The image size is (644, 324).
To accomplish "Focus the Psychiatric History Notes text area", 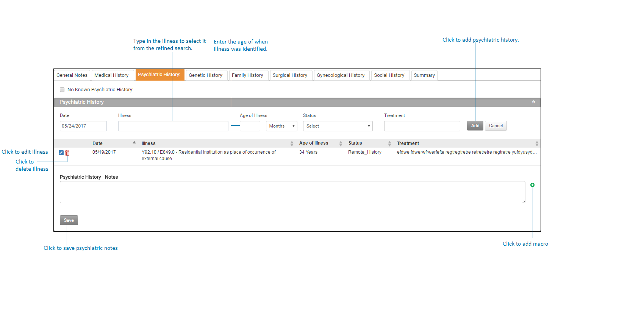I will tap(292, 192).
